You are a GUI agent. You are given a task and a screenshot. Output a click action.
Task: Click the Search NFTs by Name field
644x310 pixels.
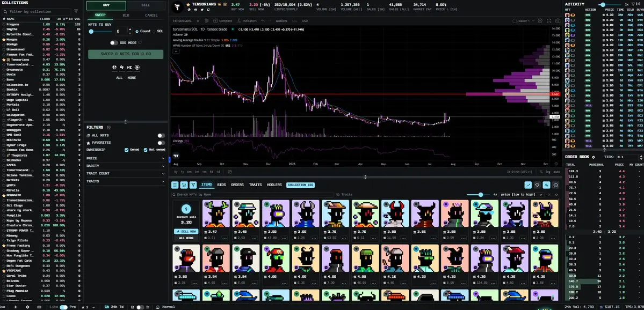click(252, 194)
